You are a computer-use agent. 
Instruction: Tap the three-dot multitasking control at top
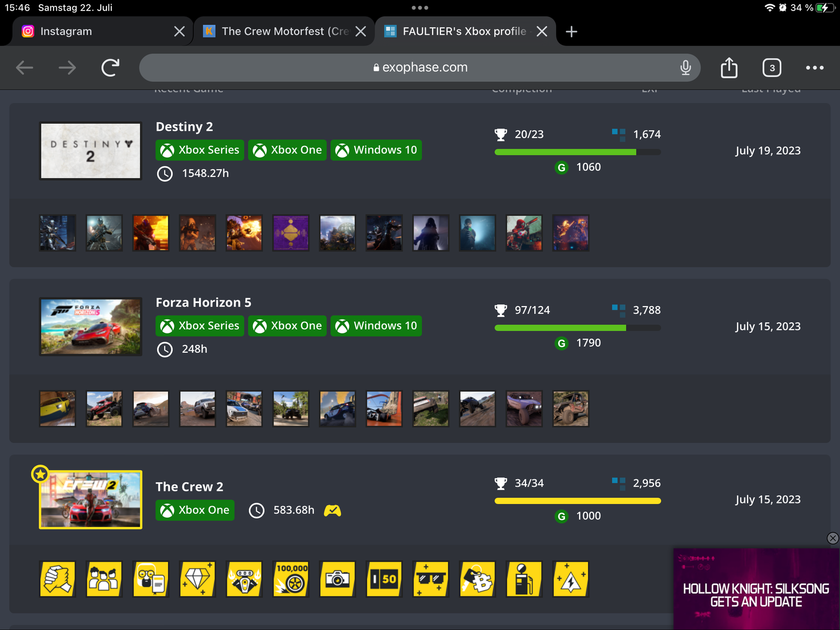pyautogui.click(x=420, y=8)
